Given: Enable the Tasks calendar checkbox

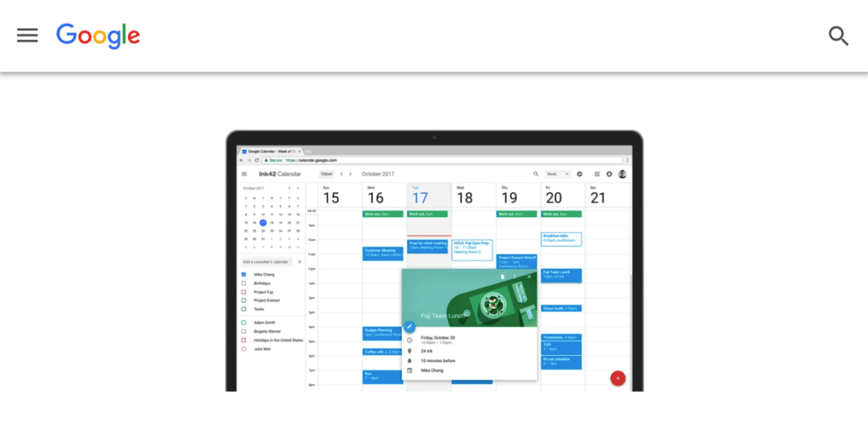Looking at the screenshot, I should coord(243,309).
